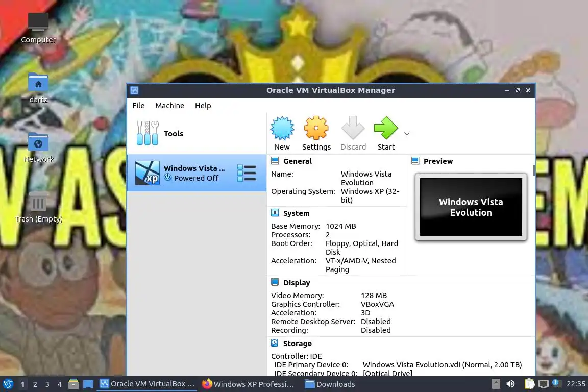Click the details pane vertical scrollbar

(x=533, y=170)
